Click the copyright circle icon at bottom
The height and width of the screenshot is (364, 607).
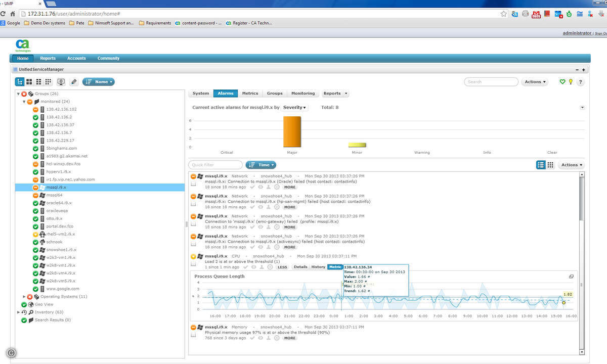point(11,353)
